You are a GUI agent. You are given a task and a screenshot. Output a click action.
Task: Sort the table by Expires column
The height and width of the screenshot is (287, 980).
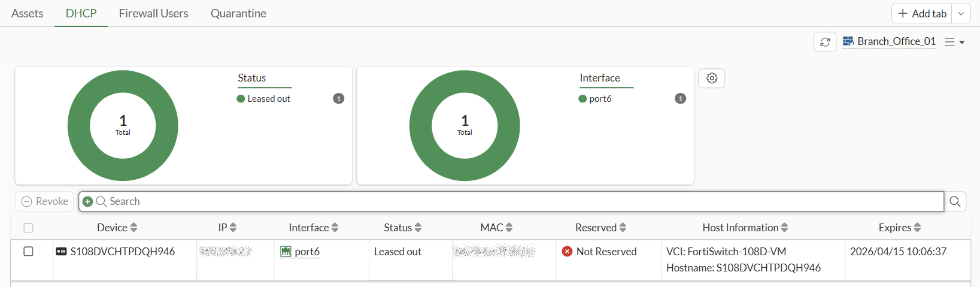pyautogui.click(x=899, y=228)
